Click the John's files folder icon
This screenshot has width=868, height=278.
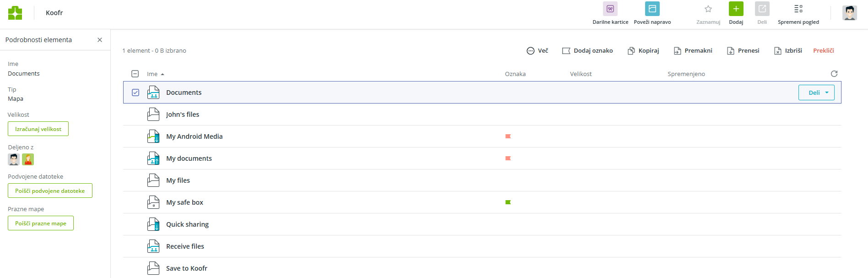tap(153, 114)
